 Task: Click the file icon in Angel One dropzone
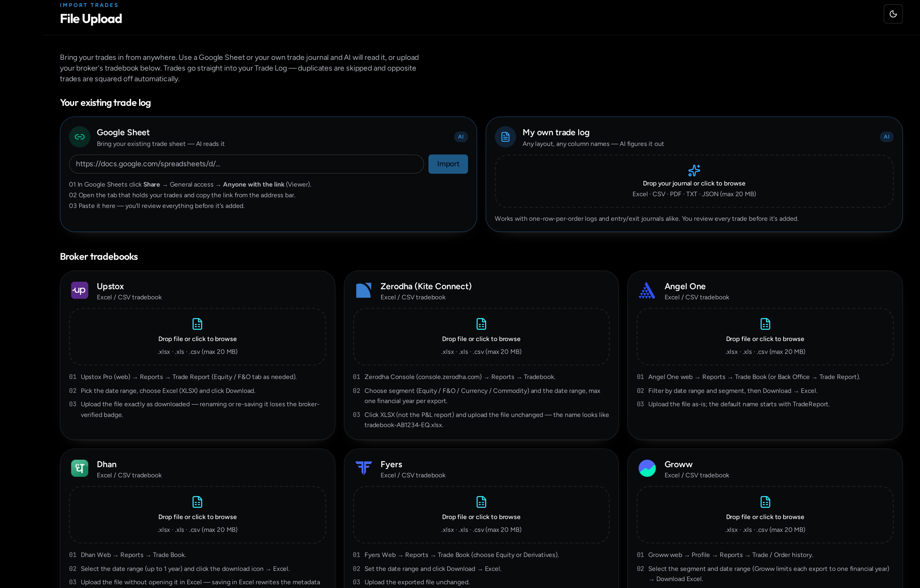(765, 324)
